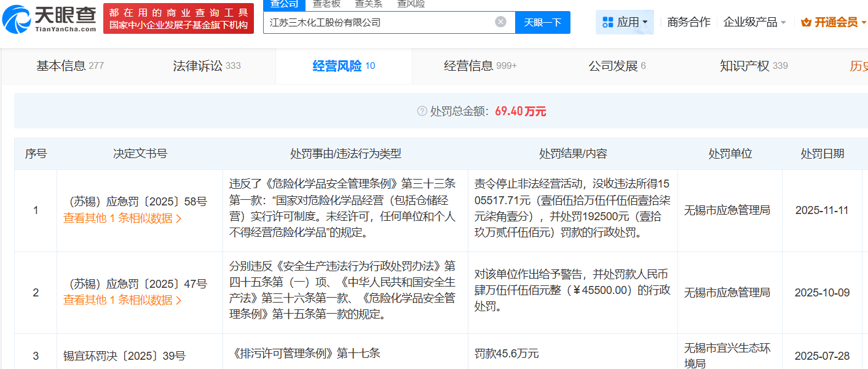This screenshot has height=369, width=868.
Task: Expand similar data for penalty 58号
Action: 122,218
